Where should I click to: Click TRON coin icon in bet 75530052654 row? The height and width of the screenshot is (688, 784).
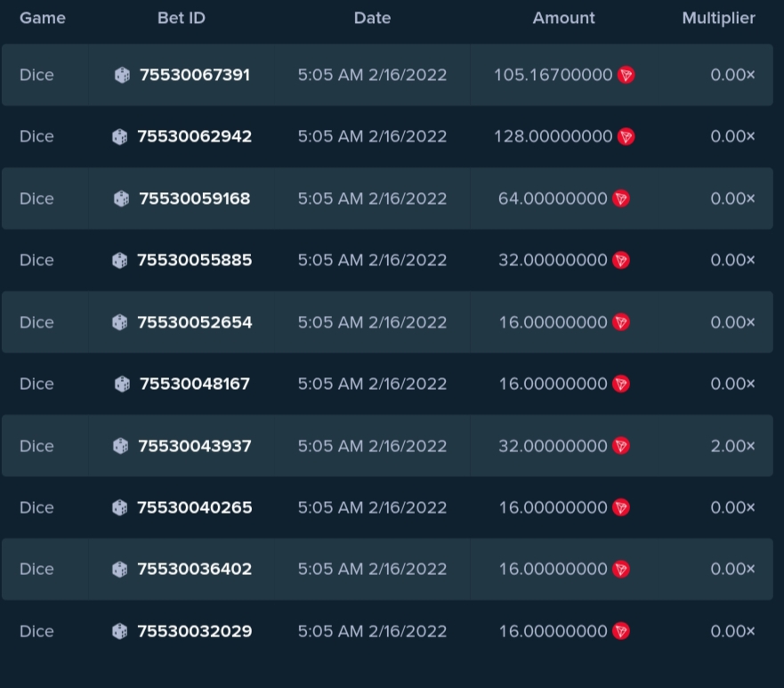coord(621,322)
